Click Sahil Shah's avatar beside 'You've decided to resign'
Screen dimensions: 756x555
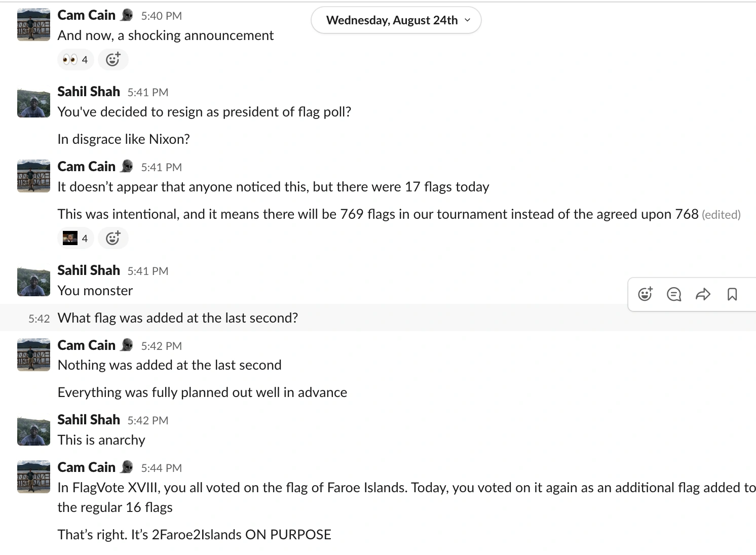(x=33, y=103)
